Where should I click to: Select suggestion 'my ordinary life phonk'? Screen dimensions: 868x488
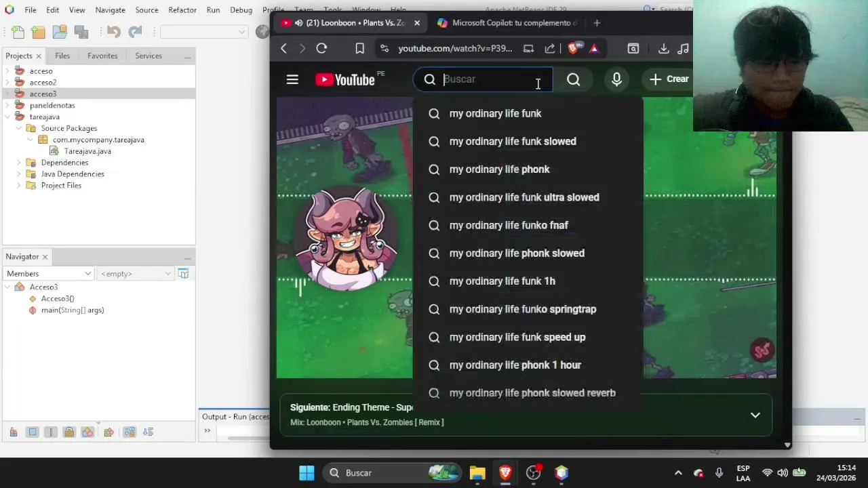[528, 169]
